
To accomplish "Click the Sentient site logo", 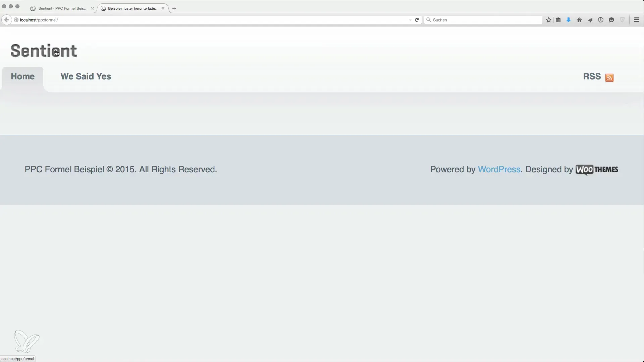I will click(44, 51).
